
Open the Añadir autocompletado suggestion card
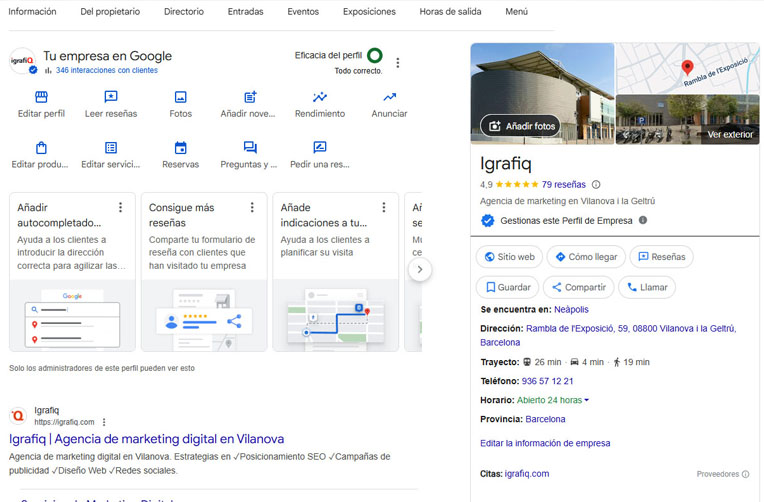pos(72,272)
